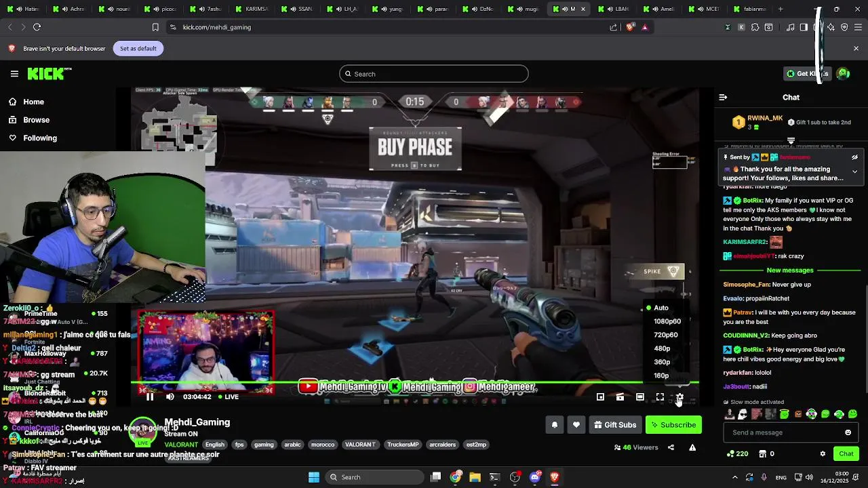Click the Gift Subs button
This screenshot has height=488, width=868.
[615, 425]
